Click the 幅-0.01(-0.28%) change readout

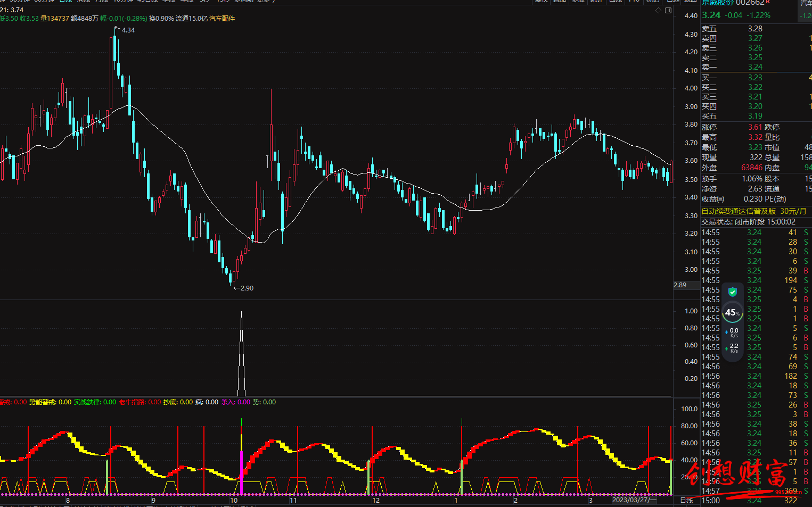(x=124, y=19)
